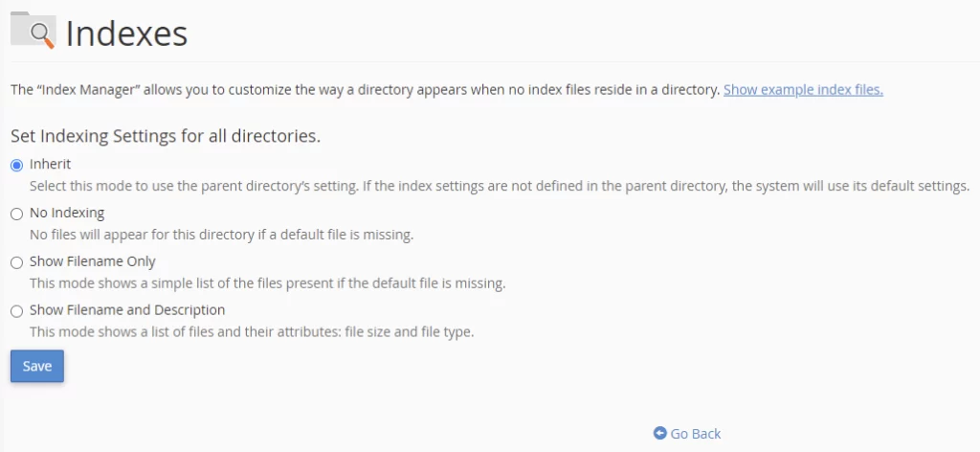Click the Go Back arrow icon
980x452 pixels.
659,434
